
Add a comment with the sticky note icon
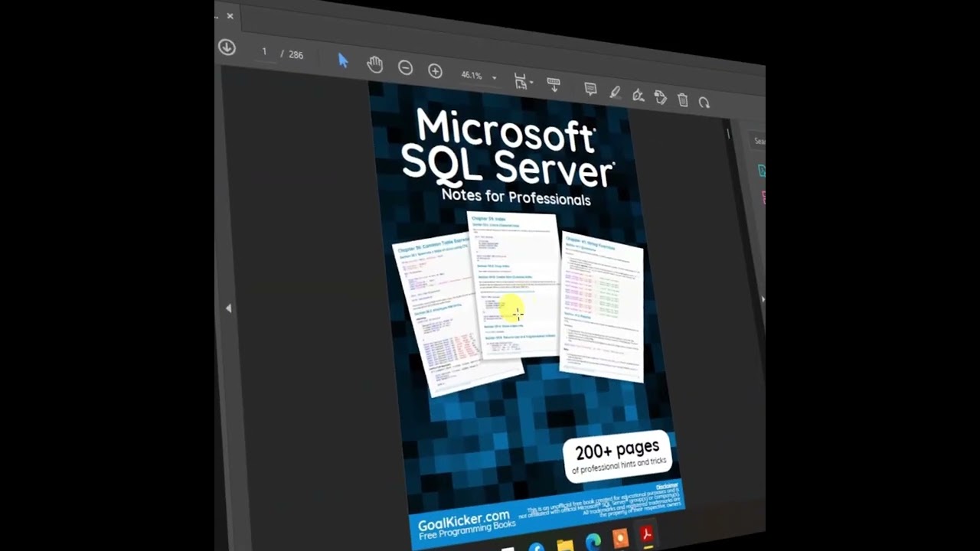(590, 89)
